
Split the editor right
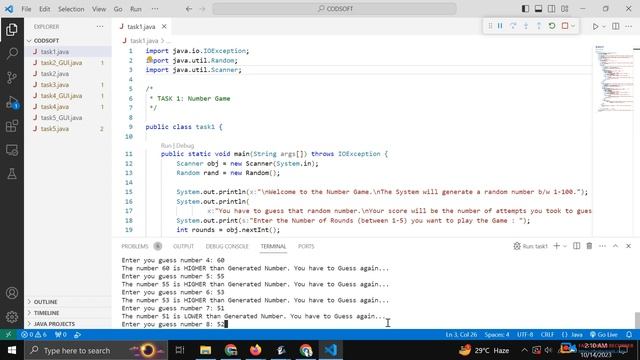(616, 27)
